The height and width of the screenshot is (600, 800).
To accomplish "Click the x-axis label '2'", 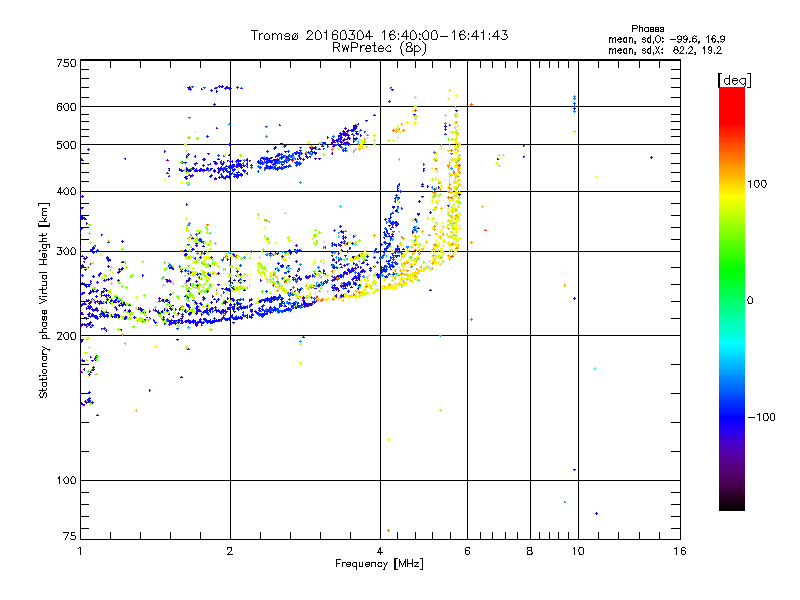I will coord(230,551).
